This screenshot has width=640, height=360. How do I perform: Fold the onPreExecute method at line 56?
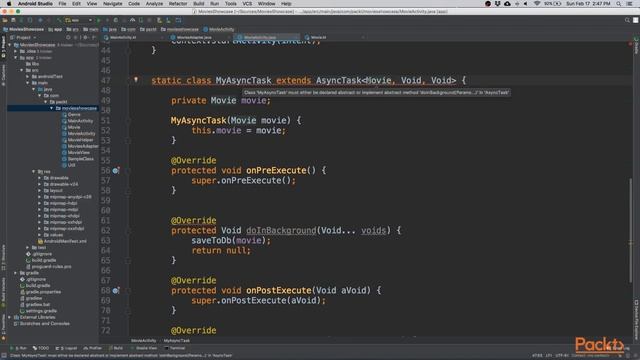(x=128, y=171)
